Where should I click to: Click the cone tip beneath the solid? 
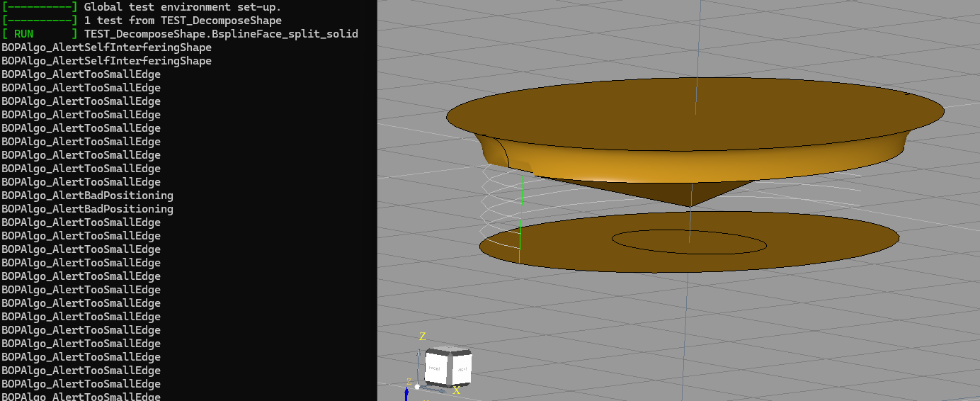coord(690,206)
